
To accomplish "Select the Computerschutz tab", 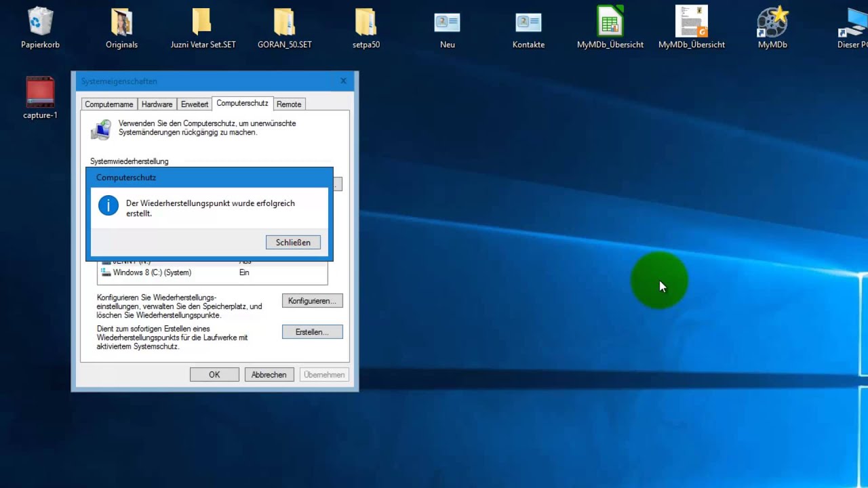I will pyautogui.click(x=242, y=103).
